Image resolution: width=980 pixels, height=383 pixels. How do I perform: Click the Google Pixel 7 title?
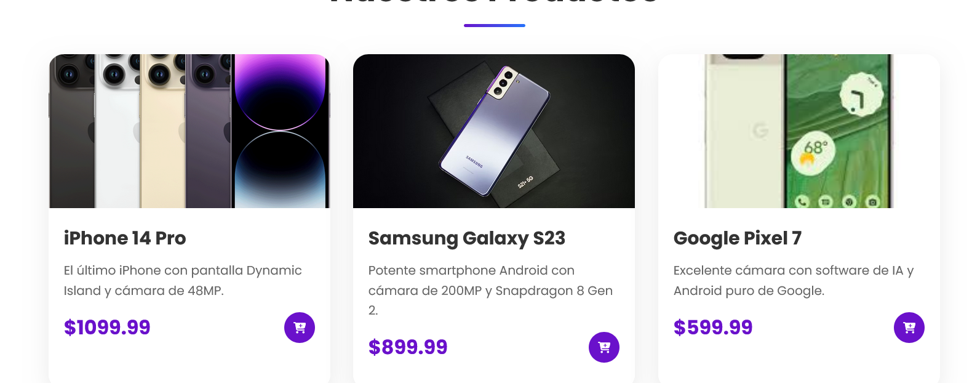click(x=737, y=238)
